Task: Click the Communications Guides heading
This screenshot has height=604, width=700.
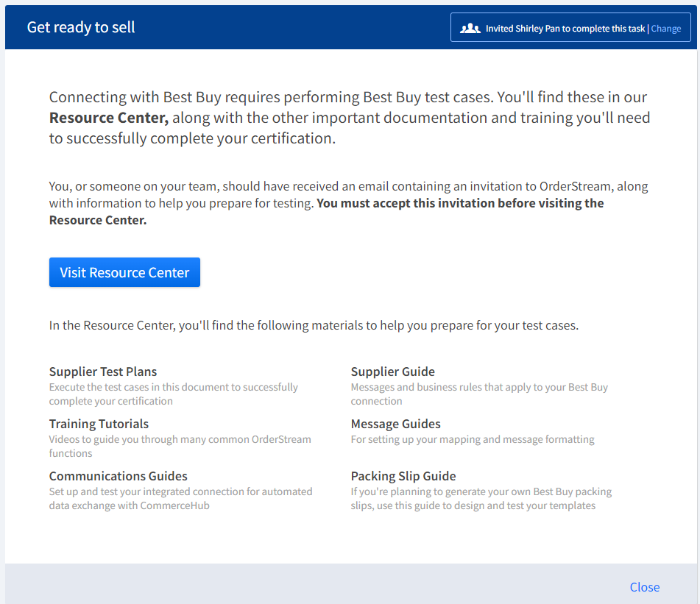Action: pos(118,476)
